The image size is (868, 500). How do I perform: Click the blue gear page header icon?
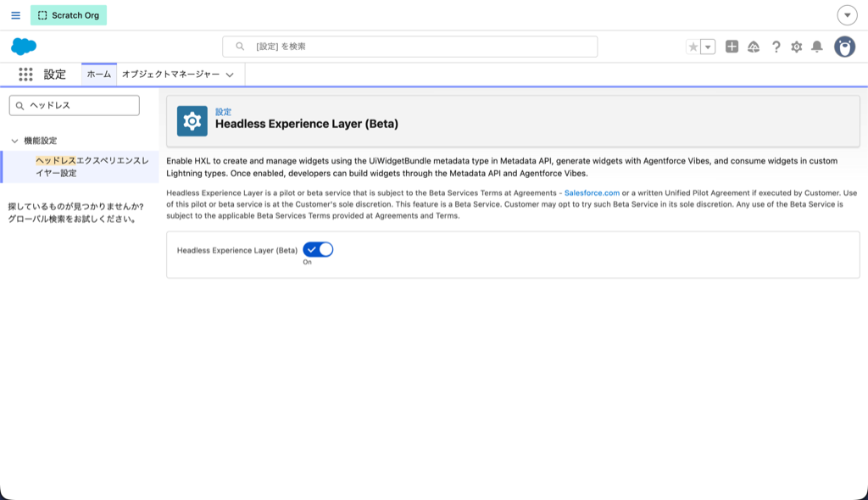click(x=192, y=120)
